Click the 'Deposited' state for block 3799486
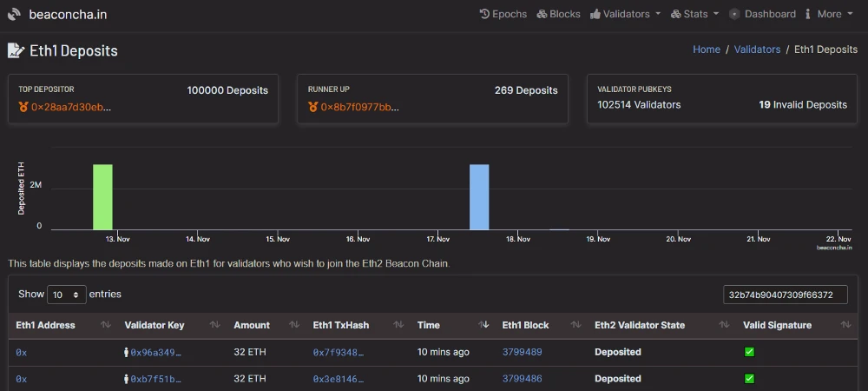 pos(618,378)
